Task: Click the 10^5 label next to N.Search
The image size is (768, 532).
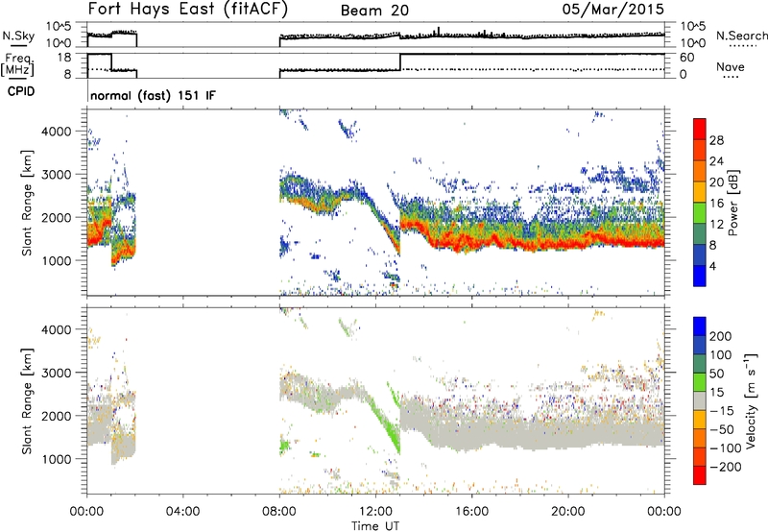Action: tap(693, 27)
